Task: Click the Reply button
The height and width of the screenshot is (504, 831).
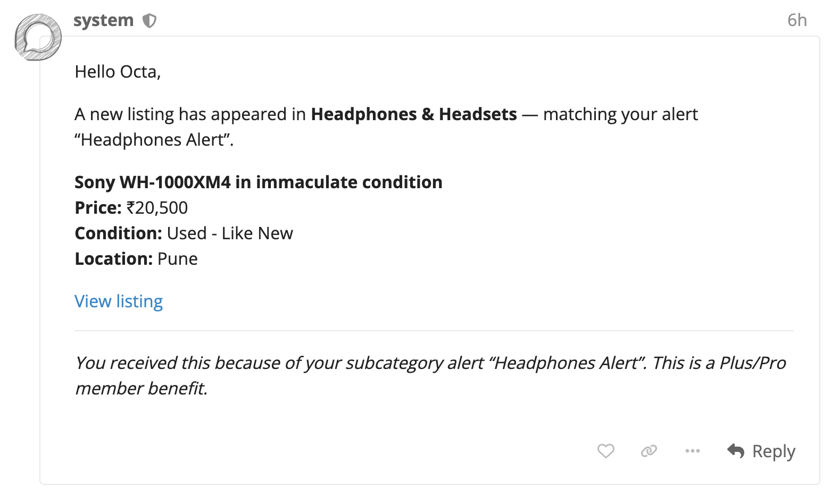Action: (761, 451)
